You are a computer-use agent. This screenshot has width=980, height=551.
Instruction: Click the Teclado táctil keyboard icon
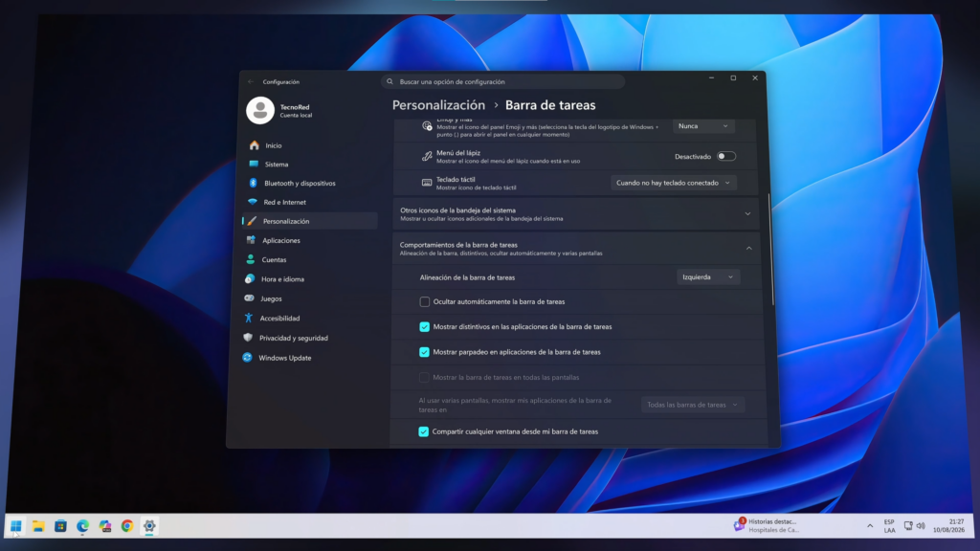pos(427,183)
